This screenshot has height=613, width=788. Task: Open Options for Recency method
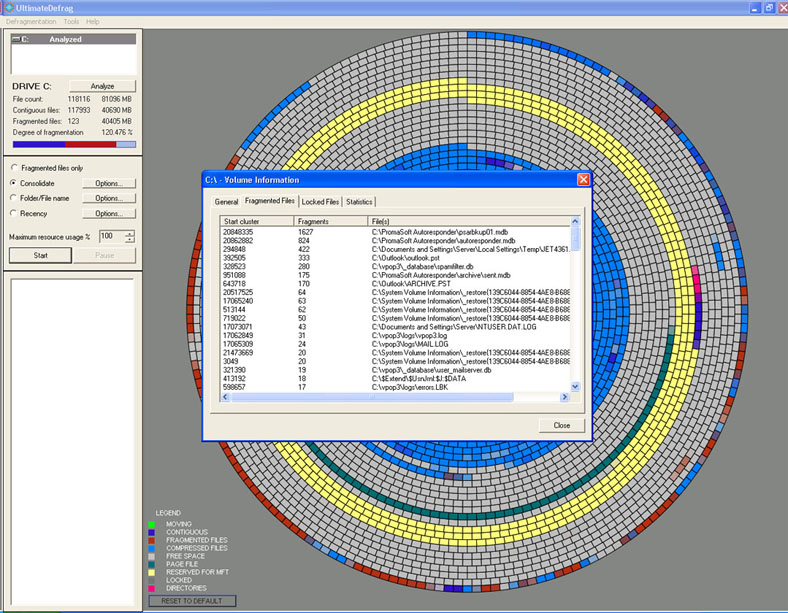(x=109, y=214)
